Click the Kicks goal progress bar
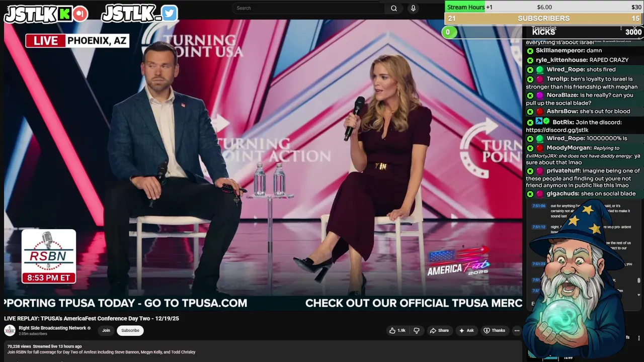 (x=544, y=32)
